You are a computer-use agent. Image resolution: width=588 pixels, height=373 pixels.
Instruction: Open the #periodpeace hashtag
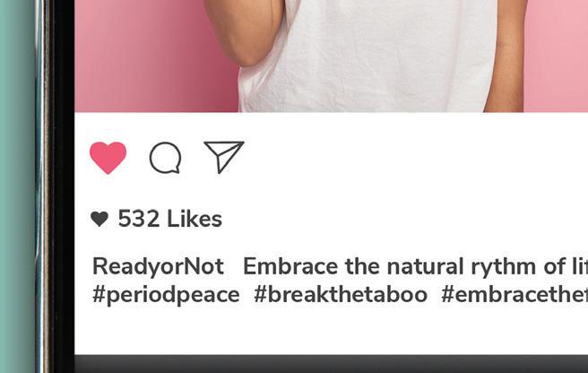point(166,295)
